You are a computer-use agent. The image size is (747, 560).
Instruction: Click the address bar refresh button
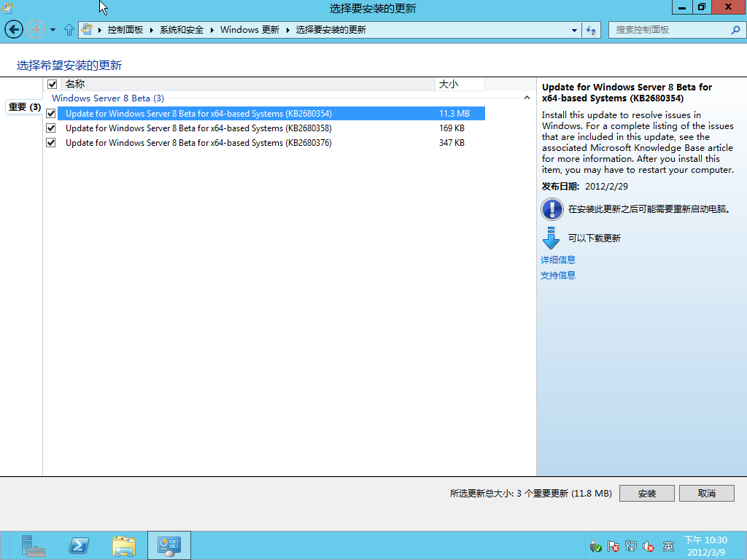pyautogui.click(x=591, y=30)
